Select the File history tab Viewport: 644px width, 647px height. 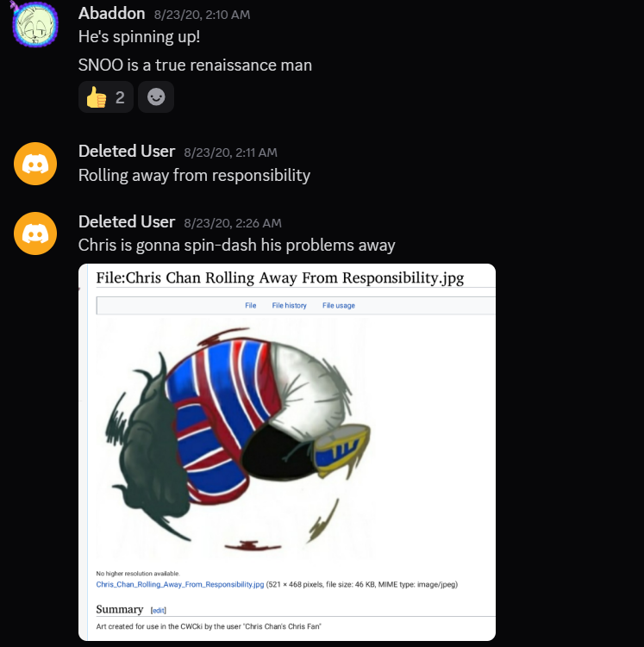(289, 305)
